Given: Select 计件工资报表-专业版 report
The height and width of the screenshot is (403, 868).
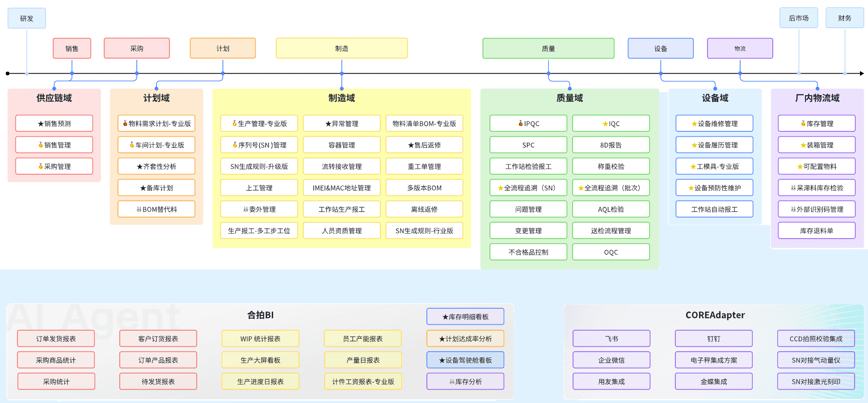Looking at the screenshot, I should (363, 382).
